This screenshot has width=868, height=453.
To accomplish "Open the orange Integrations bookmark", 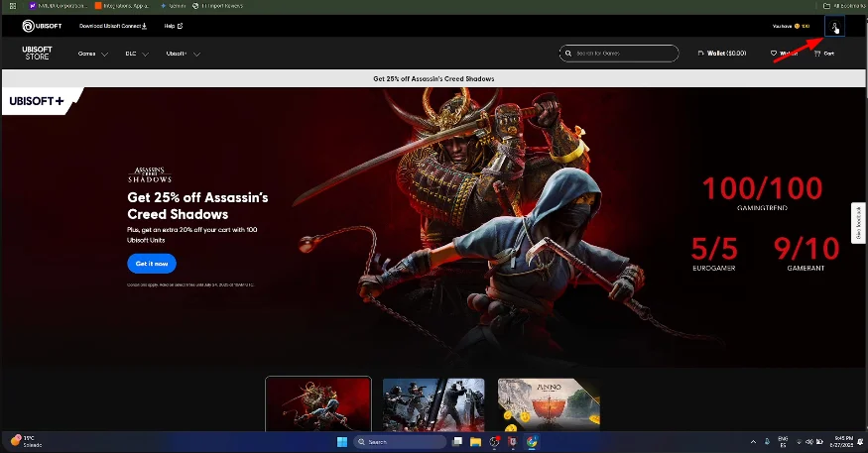I will coord(122,6).
